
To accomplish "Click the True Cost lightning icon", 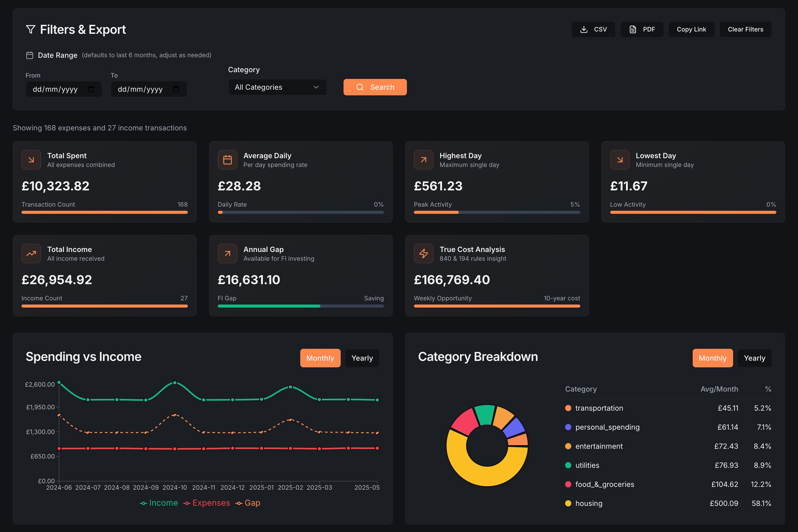I will 423,253.
